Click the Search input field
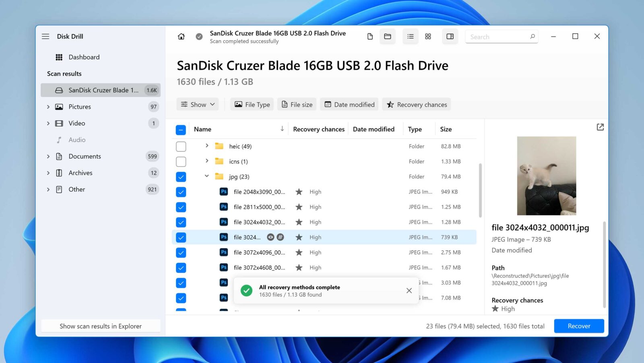The width and height of the screenshot is (644, 363). (x=501, y=36)
